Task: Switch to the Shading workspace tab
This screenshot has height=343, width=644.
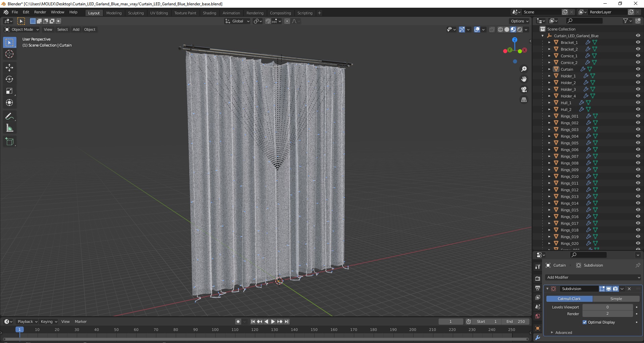Action: point(209,13)
